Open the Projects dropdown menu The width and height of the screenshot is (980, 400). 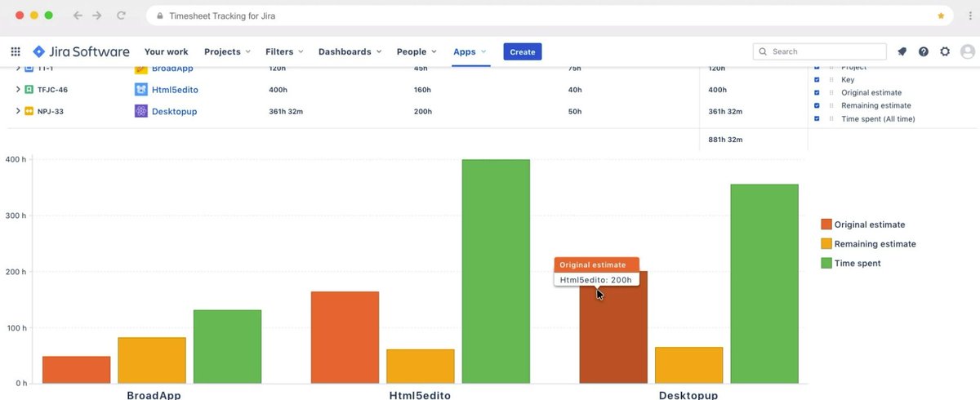click(x=228, y=51)
